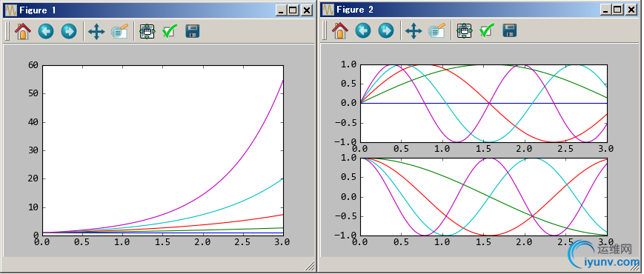Maximize the Figure 2 window
The width and height of the screenshot is (644, 274).
[617, 10]
